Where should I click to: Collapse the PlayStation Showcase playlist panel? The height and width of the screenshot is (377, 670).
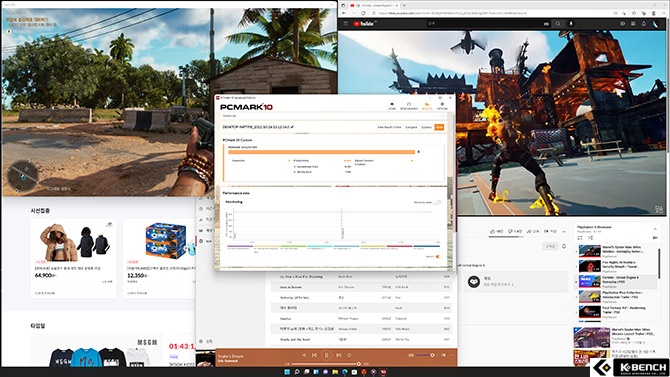tap(655, 230)
